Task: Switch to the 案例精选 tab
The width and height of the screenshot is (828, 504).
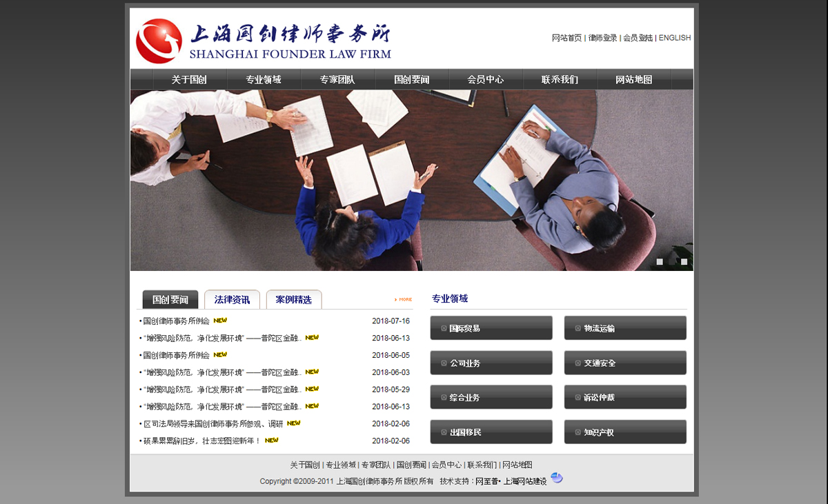Action: (x=293, y=300)
